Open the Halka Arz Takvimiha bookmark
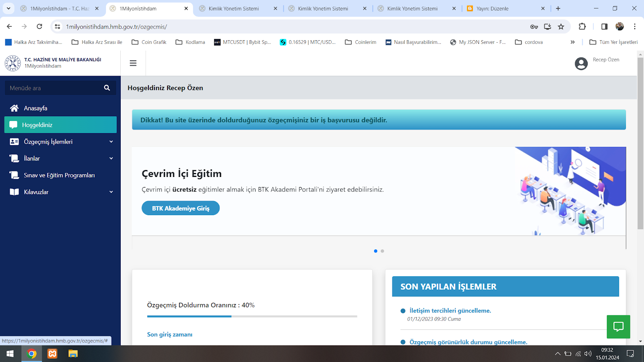This screenshot has height=362, width=644. pyautogui.click(x=34, y=42)
